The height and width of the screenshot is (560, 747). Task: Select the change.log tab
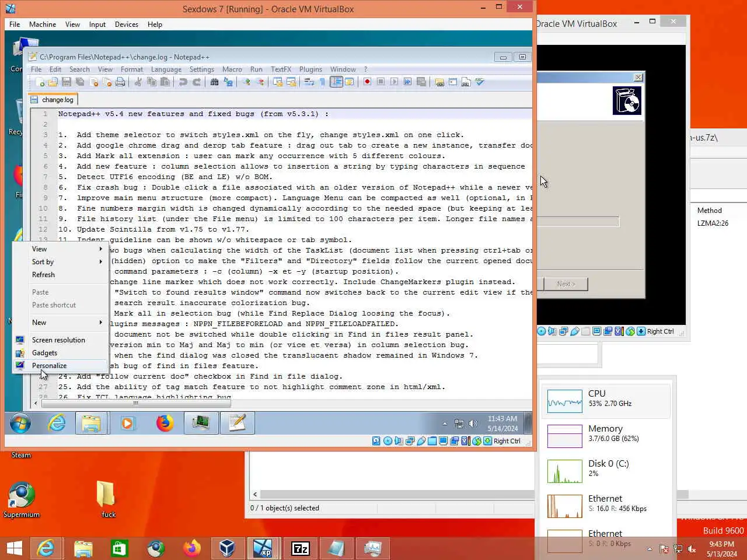[53, 100]
